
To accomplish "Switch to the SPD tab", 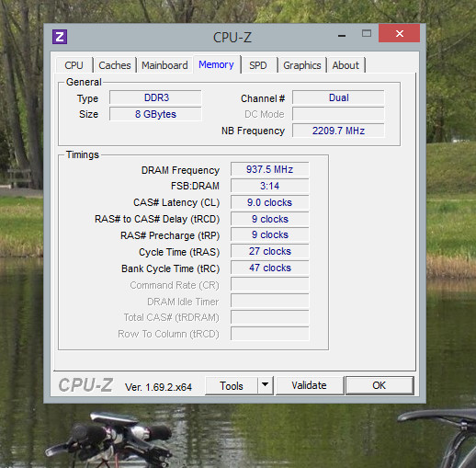I will 258,65.
